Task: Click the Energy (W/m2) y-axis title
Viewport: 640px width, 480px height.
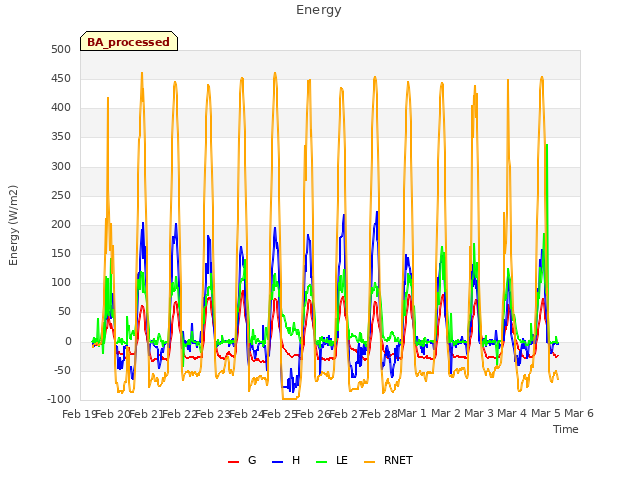Action: pos(13,225)
